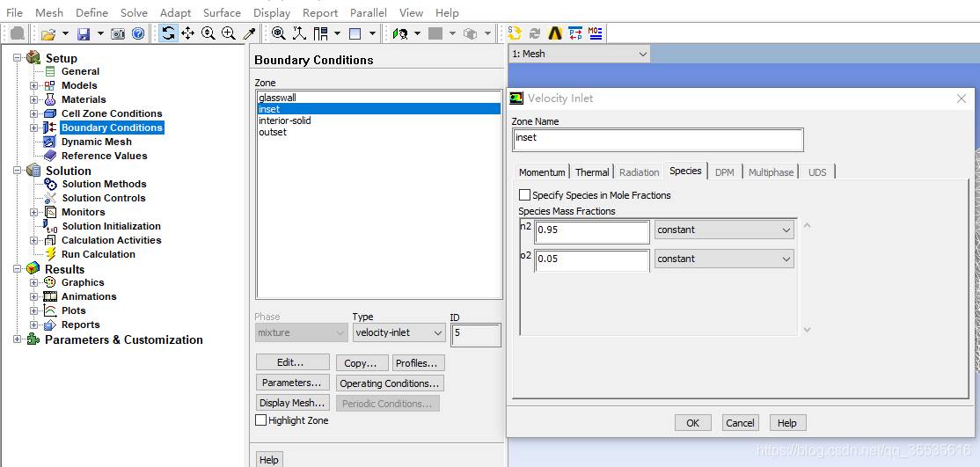Click the n2 mass fraction field
This screenshot has height=467, width=980.
click(x=593, y=231)
